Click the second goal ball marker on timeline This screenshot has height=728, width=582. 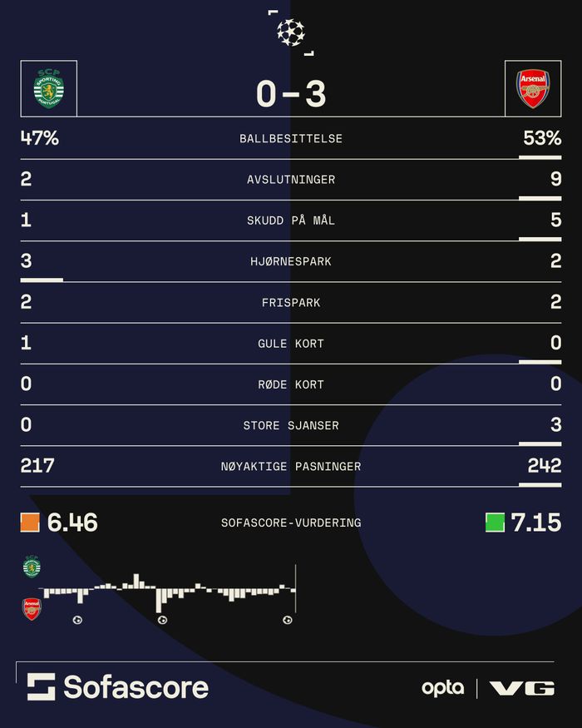point(162,620)
